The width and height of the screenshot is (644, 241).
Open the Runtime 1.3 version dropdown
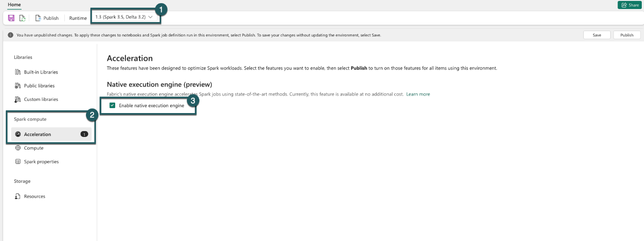[x=124, y=17]
